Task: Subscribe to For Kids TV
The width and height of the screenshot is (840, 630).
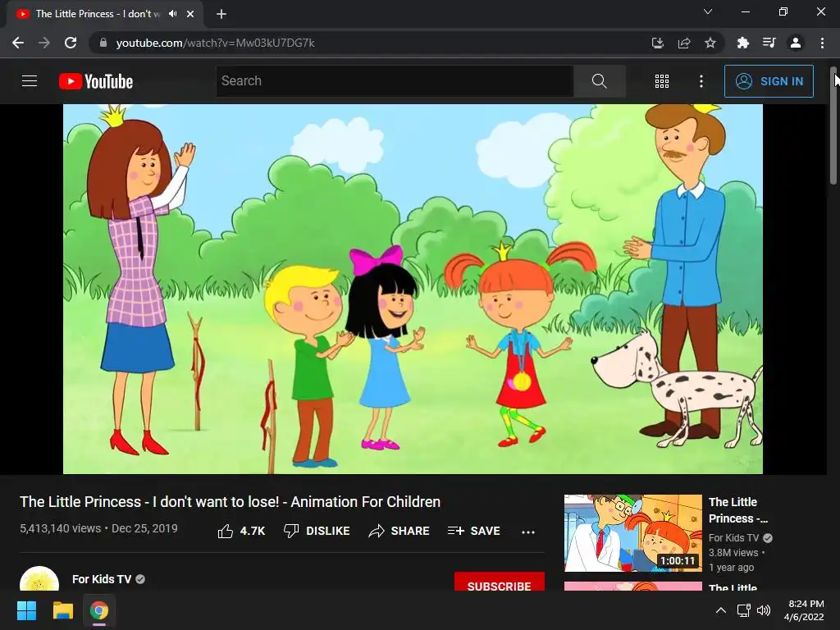Action: tap(500, 583)
